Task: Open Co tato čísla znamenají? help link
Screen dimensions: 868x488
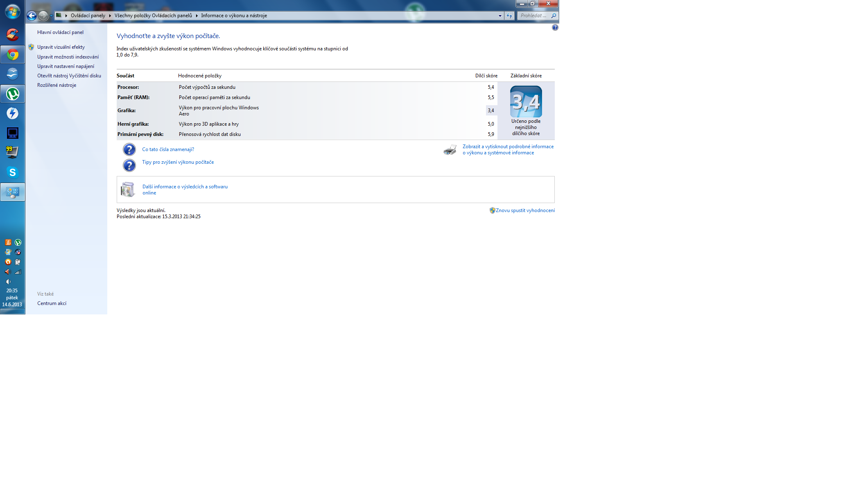Action: coord(168,149)
